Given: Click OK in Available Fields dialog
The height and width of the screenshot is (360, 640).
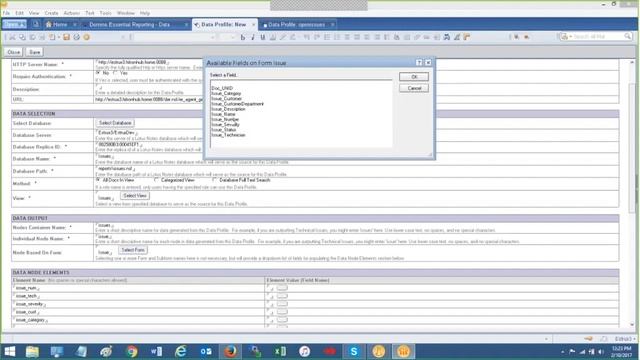Looking at the screenshot, I should click(414, 77).
